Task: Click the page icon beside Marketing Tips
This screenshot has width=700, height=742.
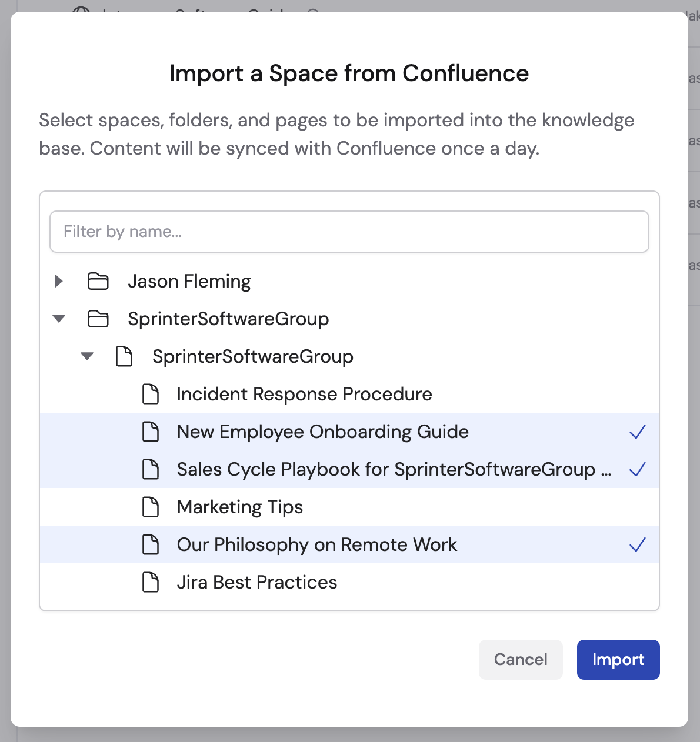Action: coord(151,507)
